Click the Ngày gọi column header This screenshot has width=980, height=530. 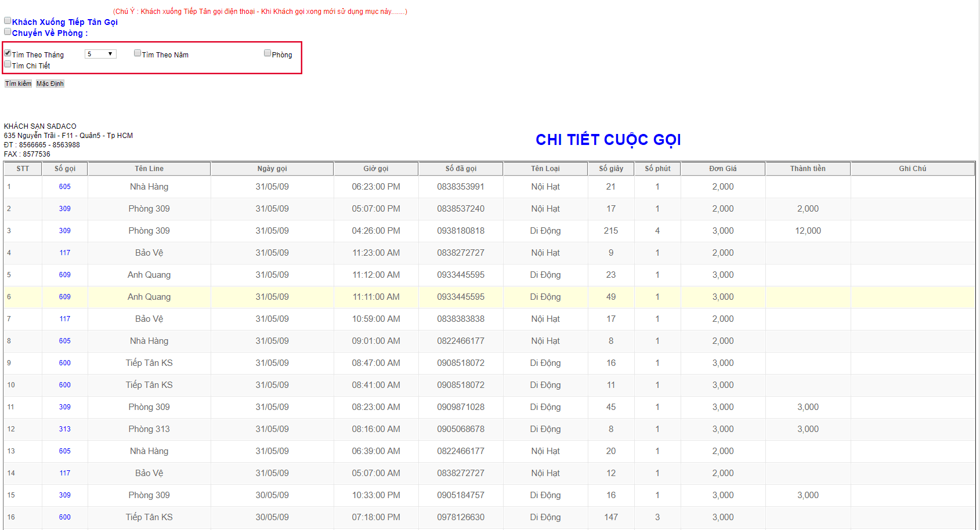point(272,169)
